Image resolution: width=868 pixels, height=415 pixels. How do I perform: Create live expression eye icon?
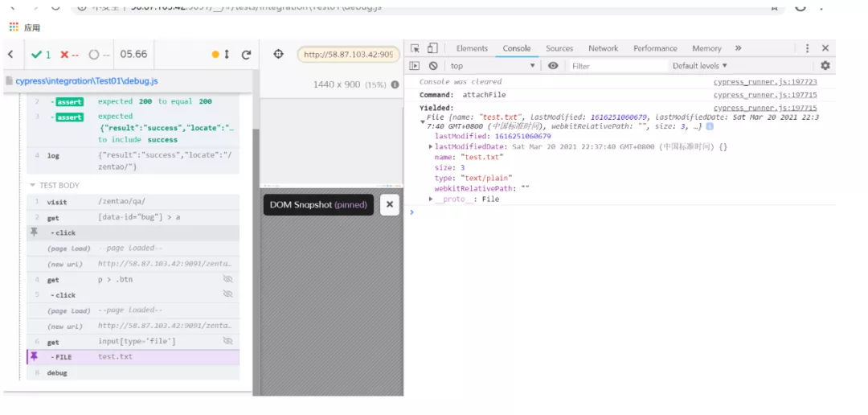pyautogui.click(x=553, y=65)
